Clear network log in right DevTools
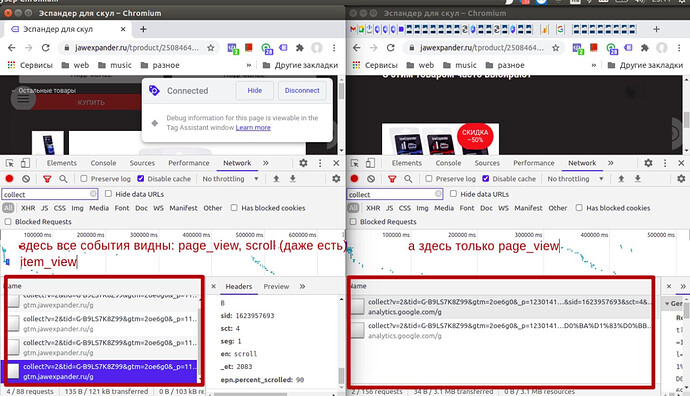690x396 pixels. point(371,179)
